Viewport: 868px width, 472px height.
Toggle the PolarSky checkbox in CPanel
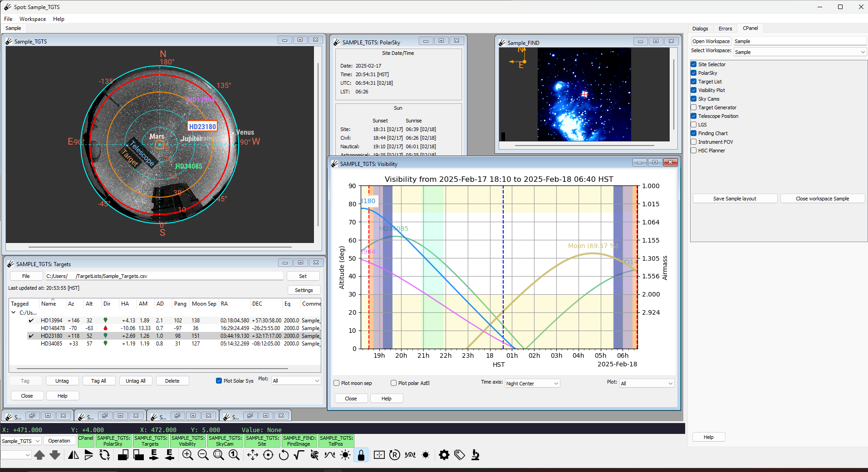tap(694, 73)
